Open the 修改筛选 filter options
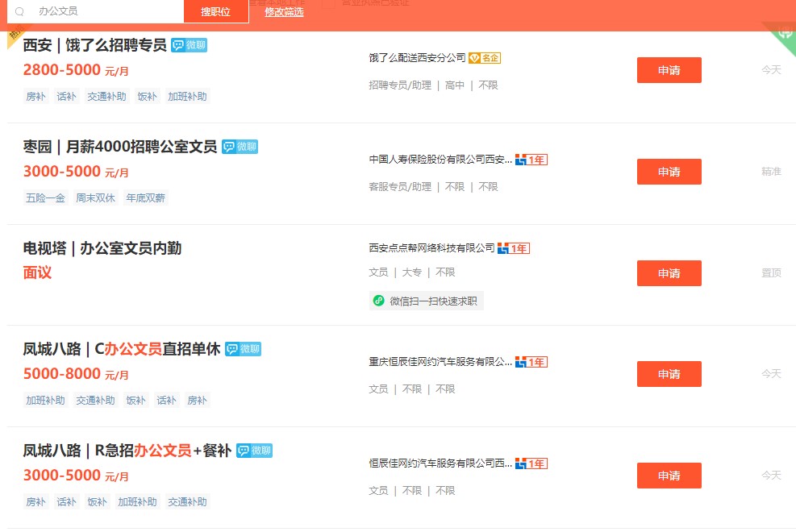 click(283, 12)
